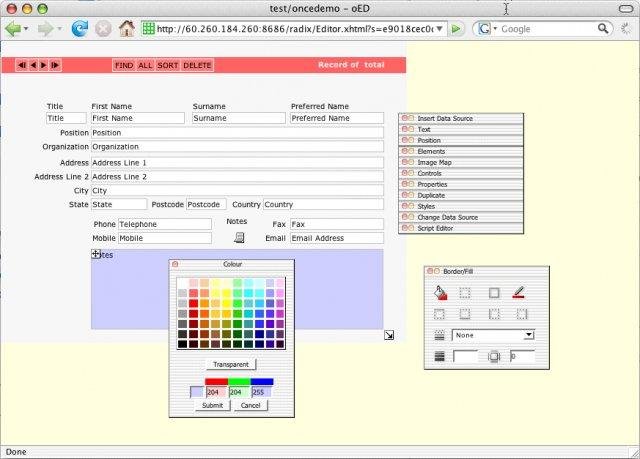
Task: Expand the Position panel
Action: tap(461, 140)
